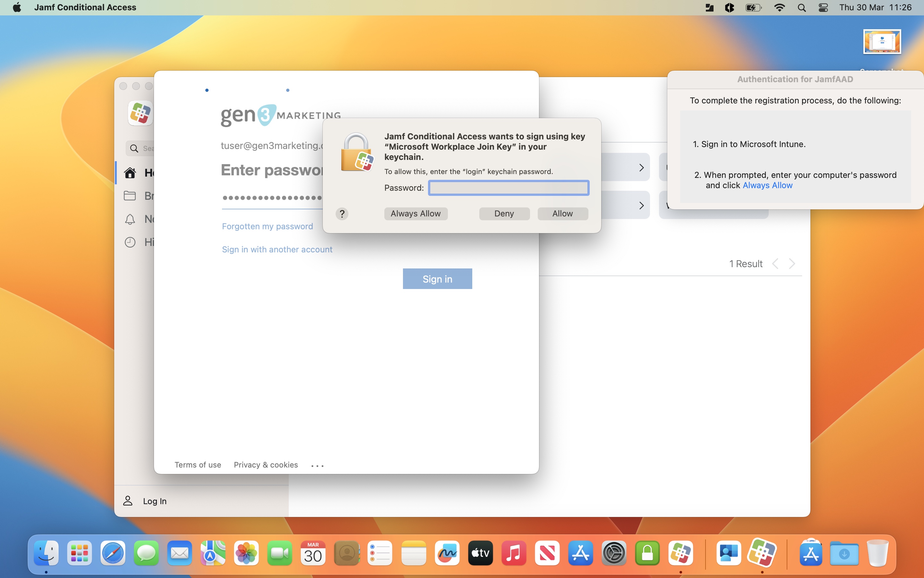Viewport: 924px width, 578px height.
Task: Open the green padlock app in Dock
Action: pyautogui.click(x=647, y=553)
